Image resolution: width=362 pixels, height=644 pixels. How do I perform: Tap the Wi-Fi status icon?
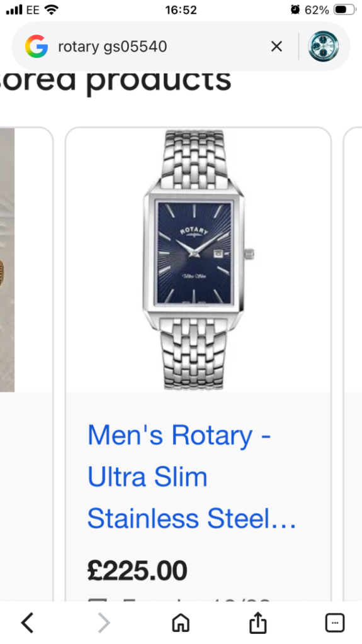(52, 9)
